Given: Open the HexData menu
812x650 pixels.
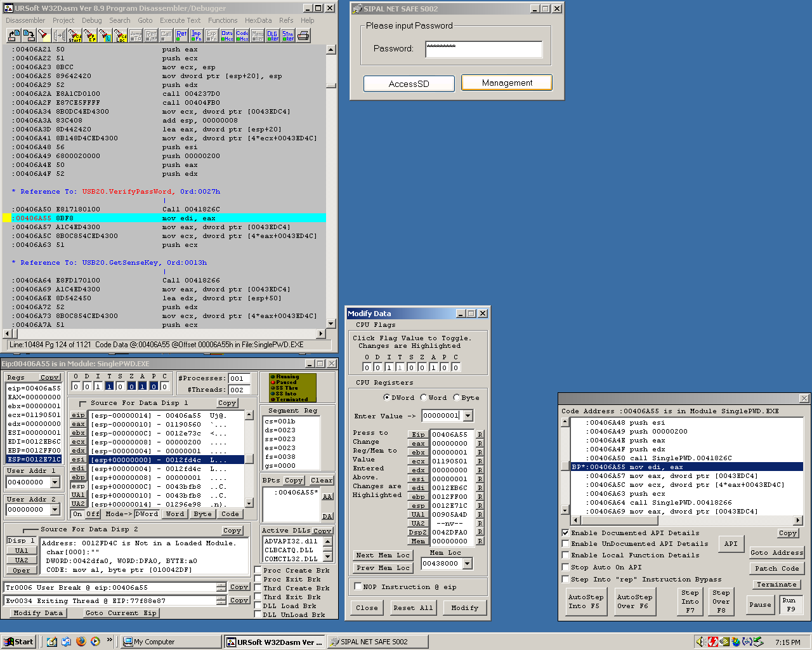Looking at the screenshot, I should coord(258,20).
